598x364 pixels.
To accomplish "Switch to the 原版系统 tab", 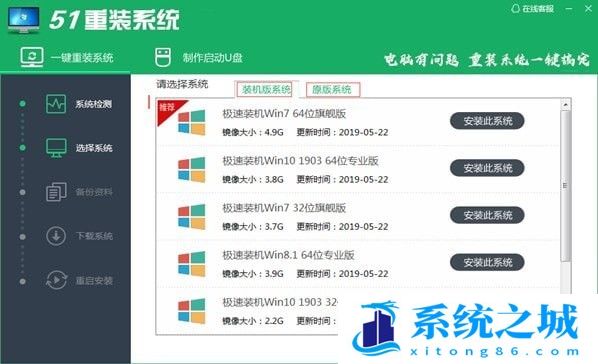I will (333, 90).
